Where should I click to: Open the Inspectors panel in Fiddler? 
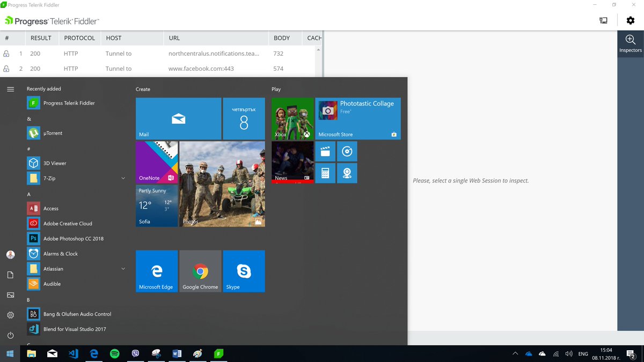[x=631, y=42]
